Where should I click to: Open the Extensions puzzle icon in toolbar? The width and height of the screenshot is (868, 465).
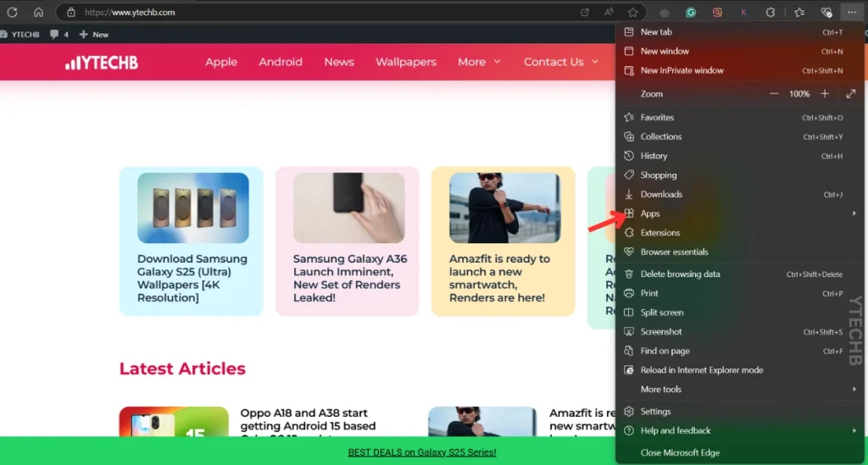point(770,12)
